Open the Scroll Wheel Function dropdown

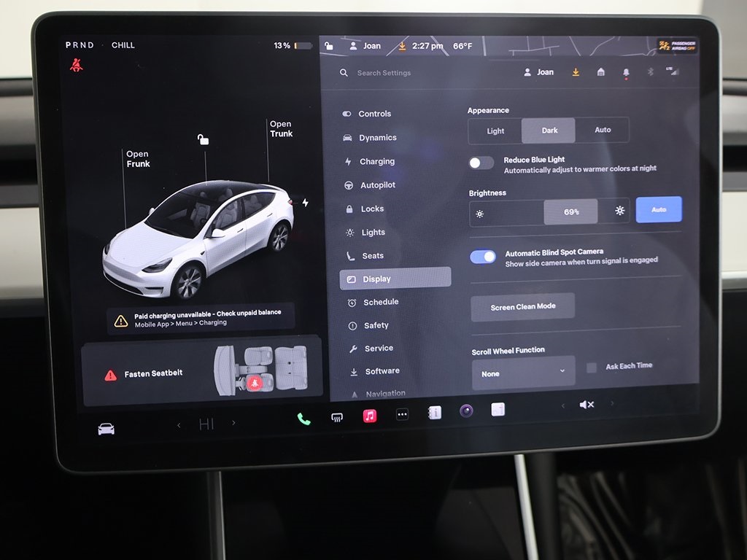pyautogui.click(x=522, y=373)
